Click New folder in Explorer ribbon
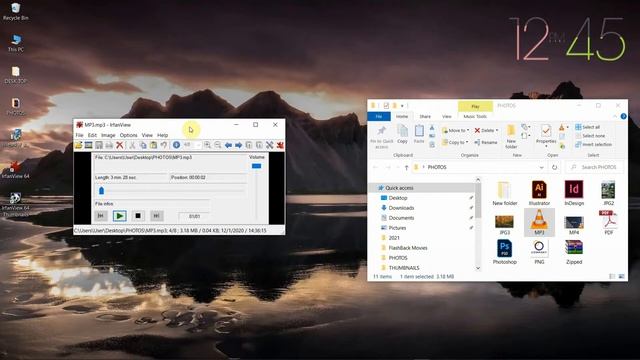The width and height of the screenshot is (640, 360). tap(511, 137)
